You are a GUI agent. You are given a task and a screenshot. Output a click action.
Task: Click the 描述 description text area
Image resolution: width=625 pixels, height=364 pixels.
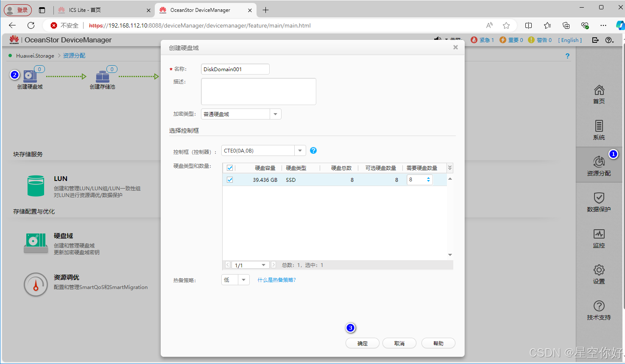[x=259, y=92]
